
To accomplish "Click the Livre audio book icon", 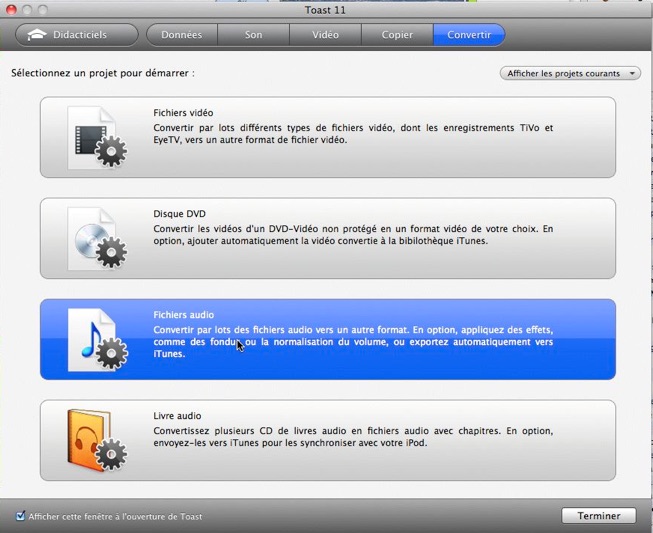I will click(x=97, y=441).
